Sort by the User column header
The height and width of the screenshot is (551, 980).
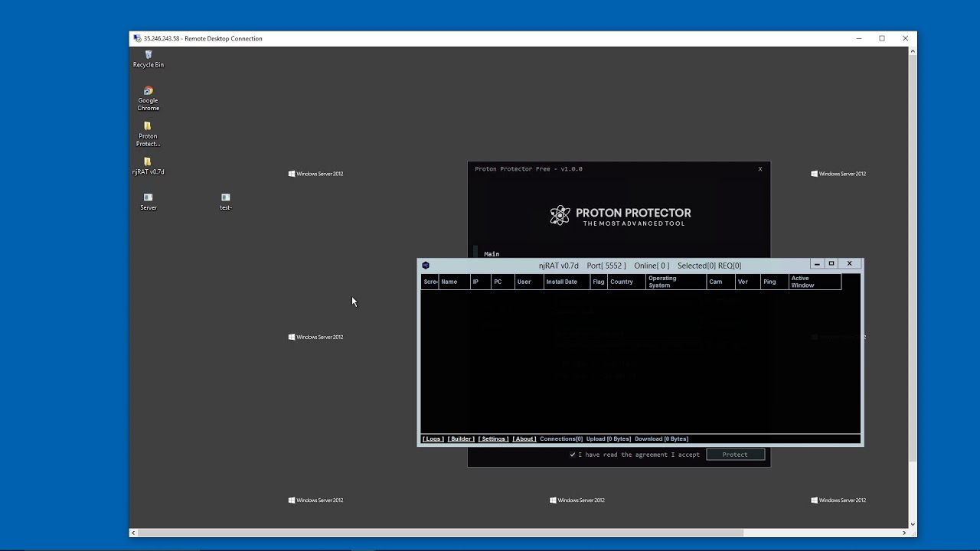click(x=529, y=282)
